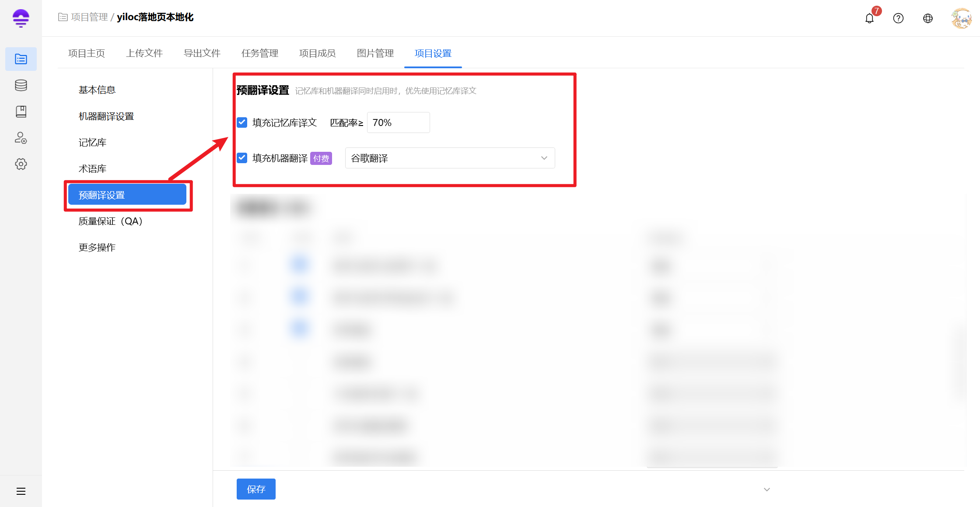Switch to the 上传文件 tab
Screen dimensions: 980x507
click(x=144, y=53)
